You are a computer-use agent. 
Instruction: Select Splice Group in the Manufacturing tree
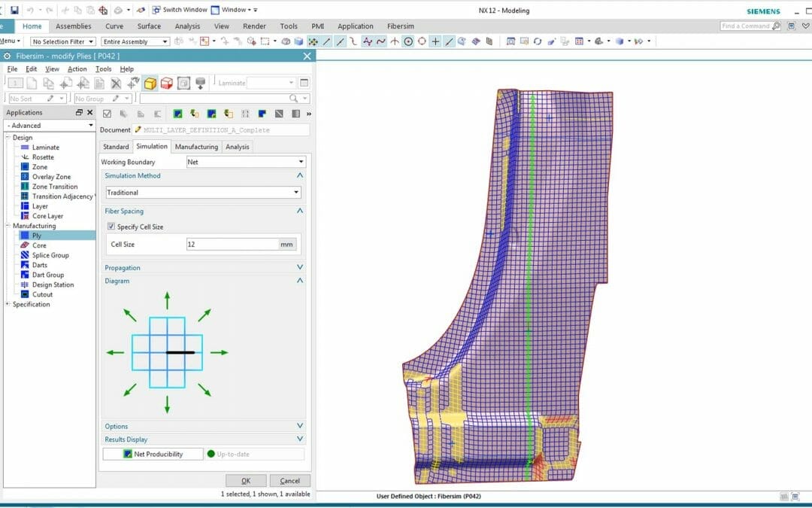pos(50,255)
